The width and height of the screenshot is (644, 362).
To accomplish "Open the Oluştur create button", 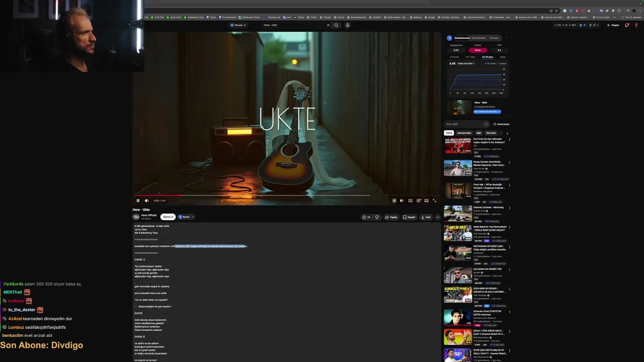I will point(613,25).
